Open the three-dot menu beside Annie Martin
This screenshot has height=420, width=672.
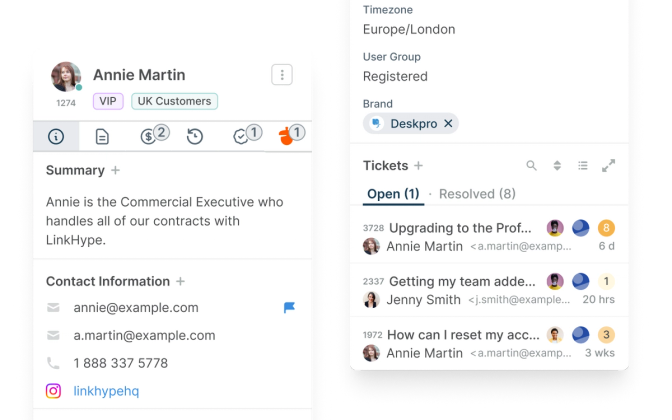pyautogui.click(x=282, y=75)
